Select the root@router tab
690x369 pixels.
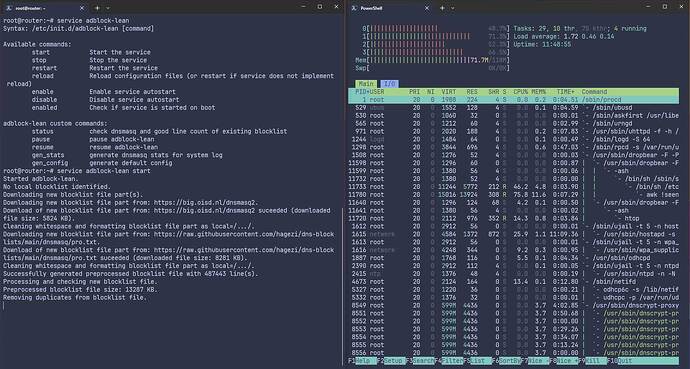coord(45,8)
